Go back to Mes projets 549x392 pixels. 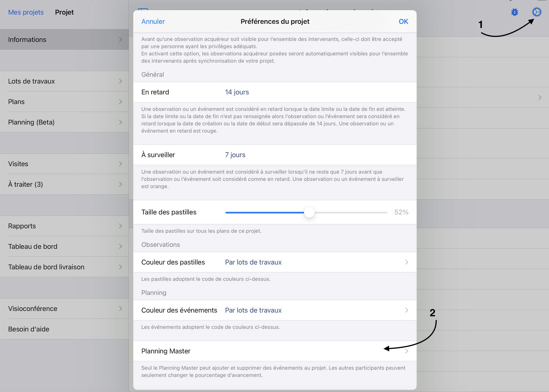point(26,12)
